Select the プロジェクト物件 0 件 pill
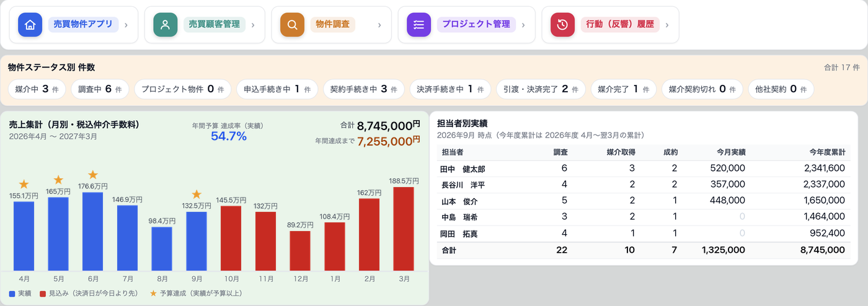This screenshot has width=868, height=306. (183, 89)
